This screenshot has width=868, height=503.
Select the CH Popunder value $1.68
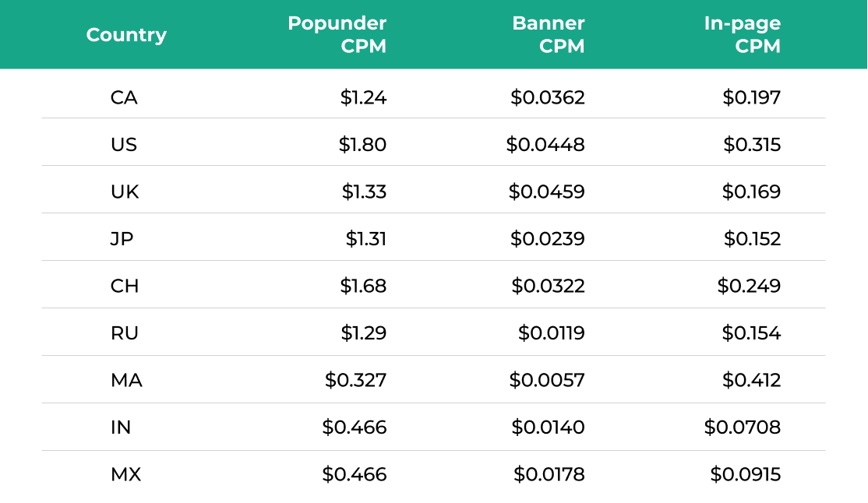pyautogui.click(x=363, y=287)
